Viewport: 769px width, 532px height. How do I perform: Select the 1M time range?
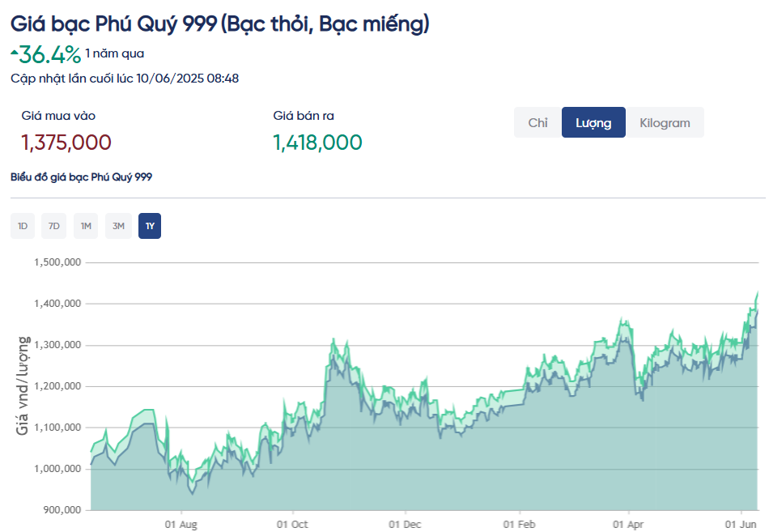coord(86,226)
